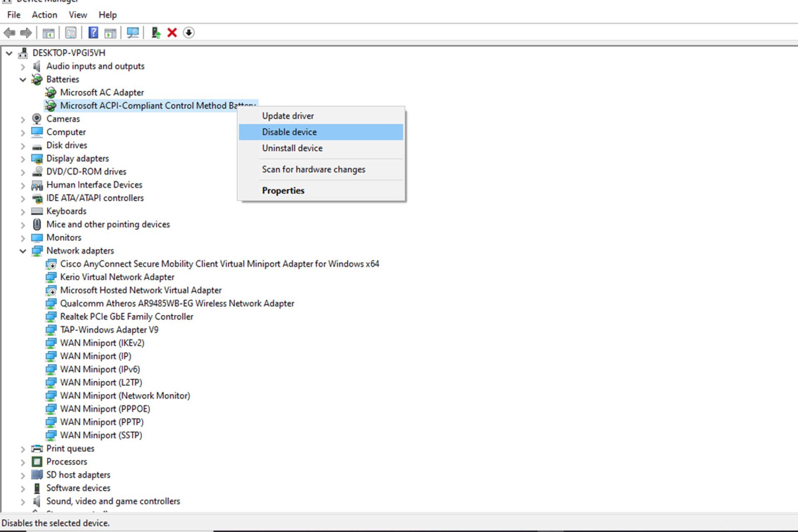Open the View menu
The width and height of the screenshot is (798, 532).
coord(78,15)
